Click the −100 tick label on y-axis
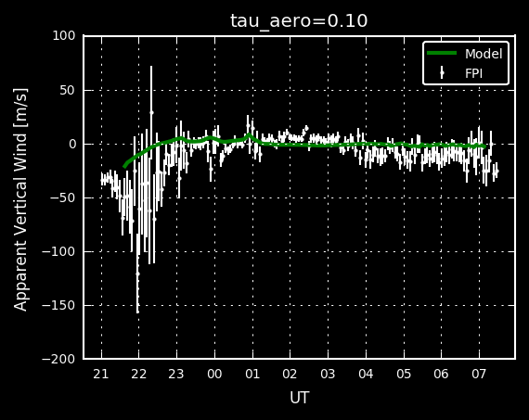The image size is (529, 420). (x=58, y=251)
